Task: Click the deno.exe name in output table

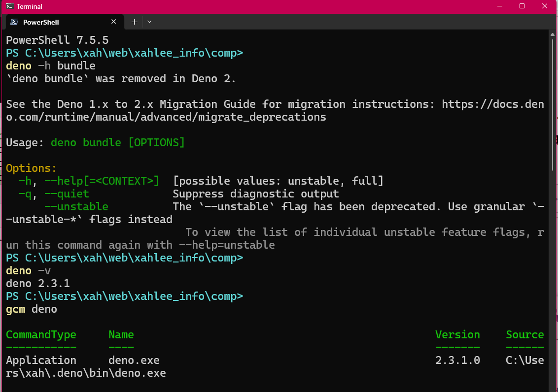Action: point(134,360)
